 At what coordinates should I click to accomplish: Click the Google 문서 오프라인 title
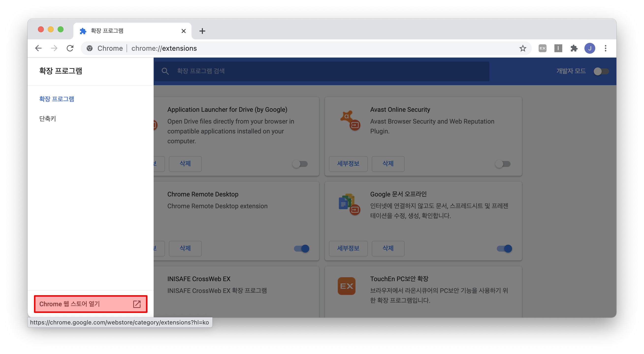pos(398,194)
